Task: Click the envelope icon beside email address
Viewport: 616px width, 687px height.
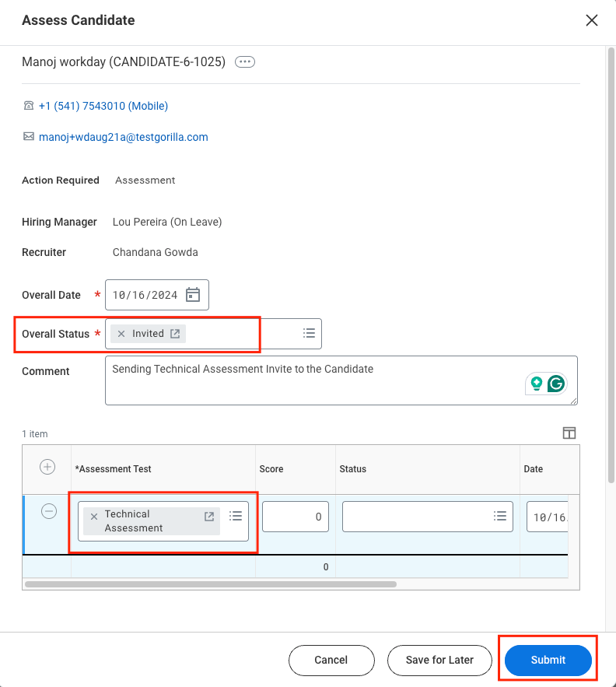Action: pos(29,137)
